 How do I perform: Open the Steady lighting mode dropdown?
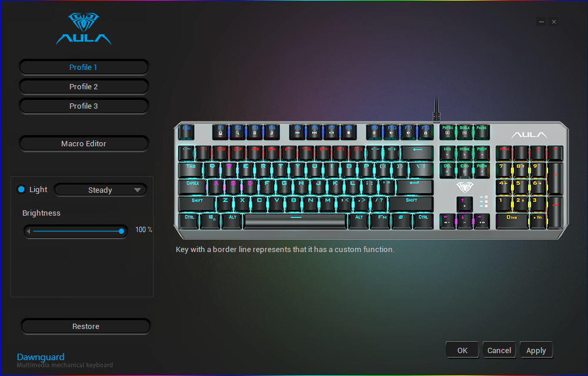(101, 190)
